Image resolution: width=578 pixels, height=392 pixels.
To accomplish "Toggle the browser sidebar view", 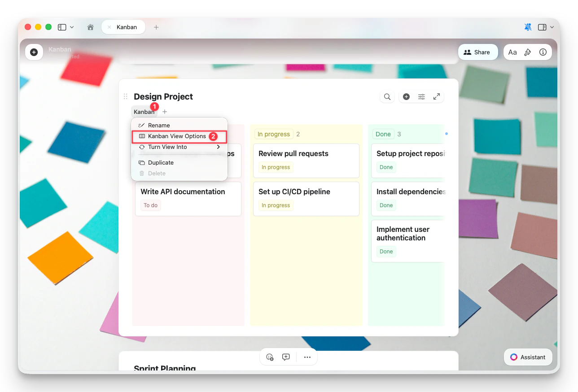I will click(x=62, y=27).
